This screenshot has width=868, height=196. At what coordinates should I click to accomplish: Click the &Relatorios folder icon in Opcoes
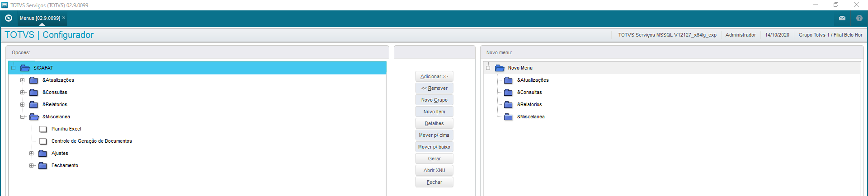[x=34, y=104]
